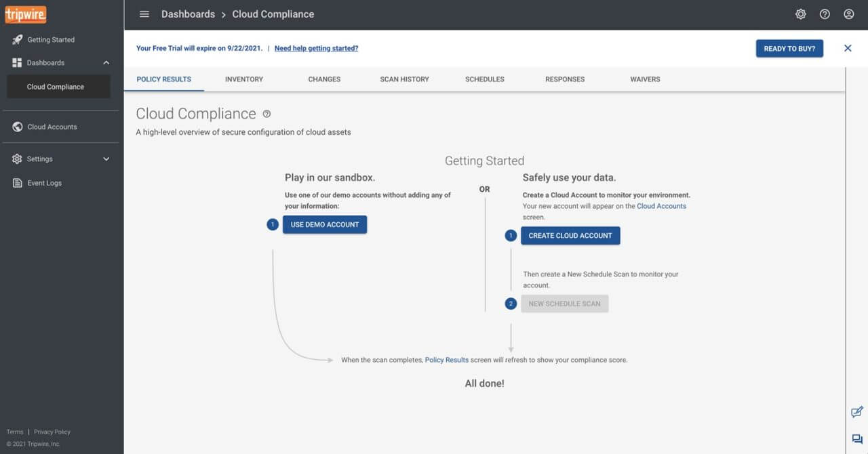Click the Create Cloud Account button
Image resolution: width=868 pixels, height=454 pixels.
(570, 236)
